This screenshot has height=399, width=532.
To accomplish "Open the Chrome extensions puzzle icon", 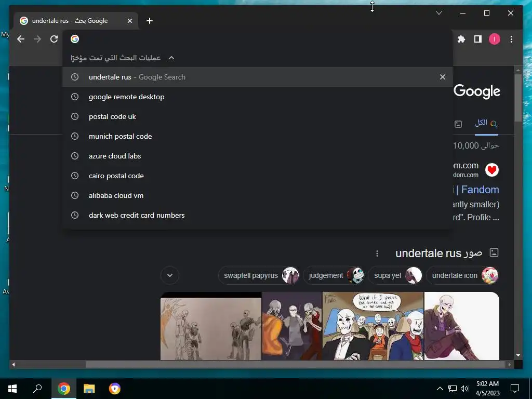I will tap(461, 39).
